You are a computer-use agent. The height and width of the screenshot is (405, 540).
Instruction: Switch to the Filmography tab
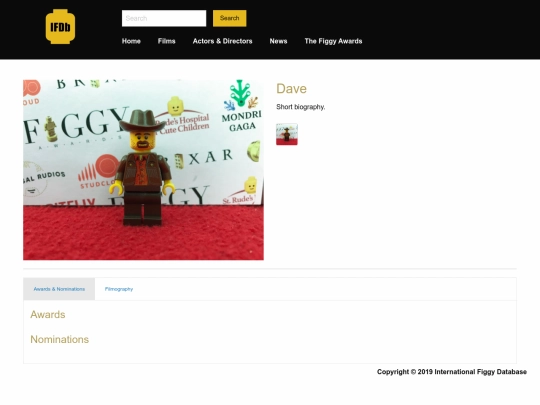coord(119,289)
